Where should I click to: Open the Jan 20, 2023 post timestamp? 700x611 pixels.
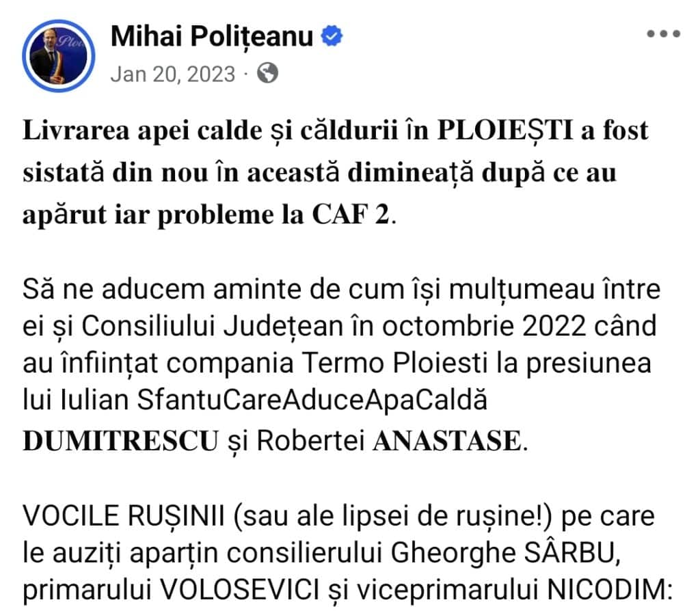pyautogui.click(x=172, y=73)
